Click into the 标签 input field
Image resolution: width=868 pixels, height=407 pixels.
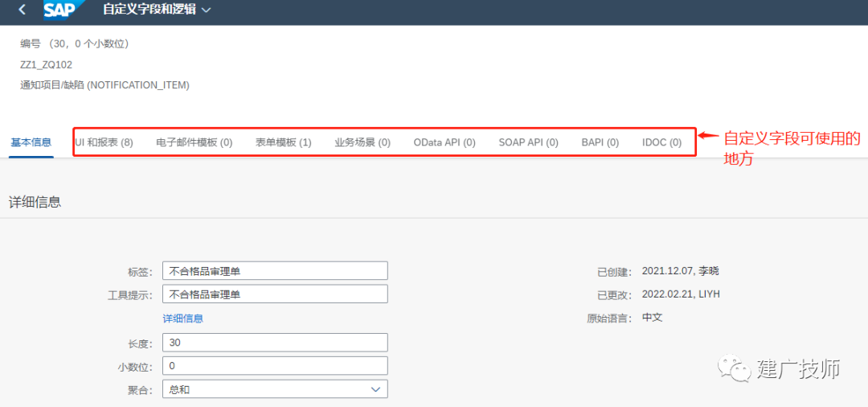click(x=275, y=271)
